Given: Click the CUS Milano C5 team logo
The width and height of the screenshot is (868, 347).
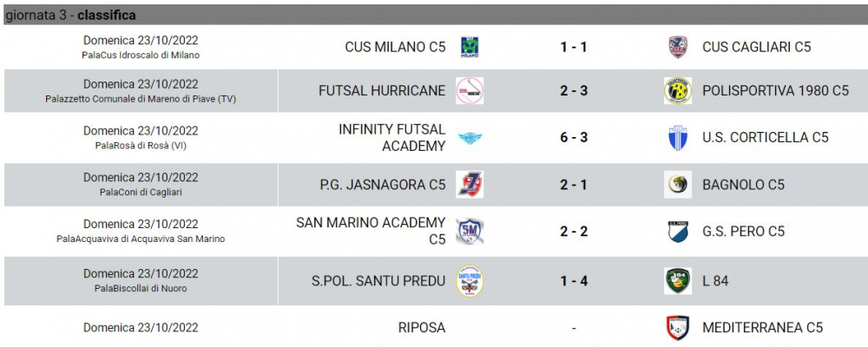Looking at the screenshot, I should (470, 47).
